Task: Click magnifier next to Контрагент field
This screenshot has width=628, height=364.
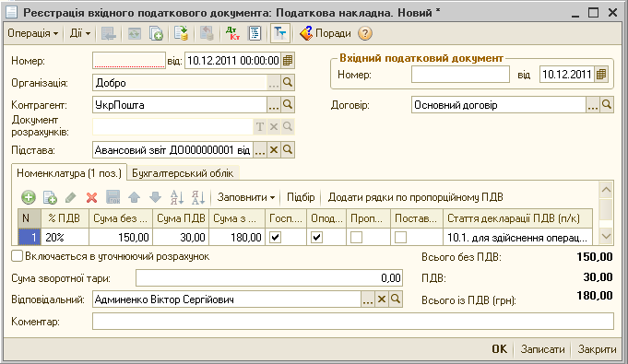Action: point(288,105)
